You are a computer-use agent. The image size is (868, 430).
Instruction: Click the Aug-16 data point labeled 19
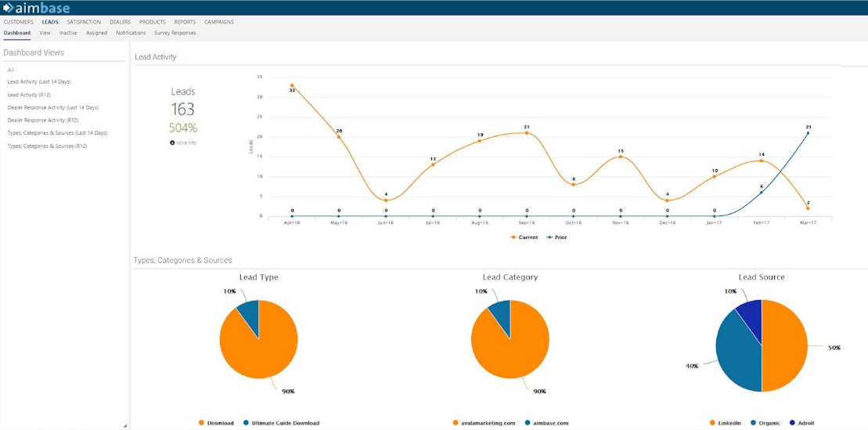coord(479,141)
